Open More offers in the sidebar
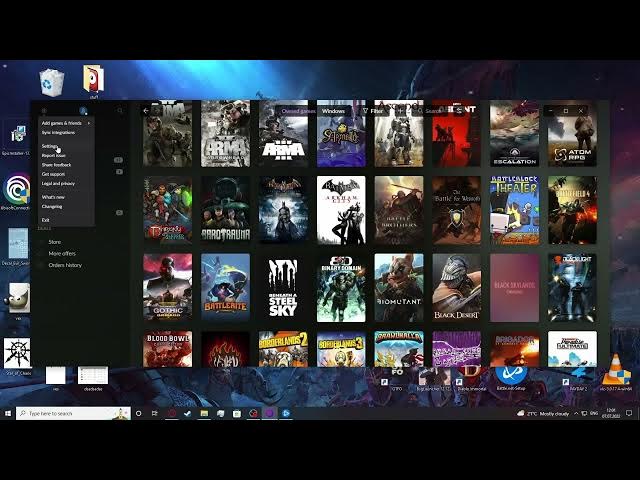This screenshot has height=480, width=640. 62,253
